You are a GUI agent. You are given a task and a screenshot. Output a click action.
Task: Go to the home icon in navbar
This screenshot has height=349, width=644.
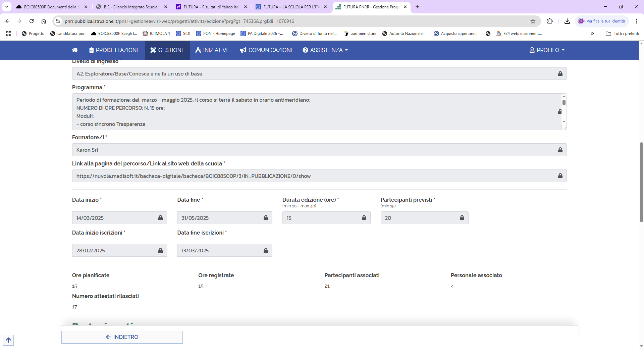[75, 50]
